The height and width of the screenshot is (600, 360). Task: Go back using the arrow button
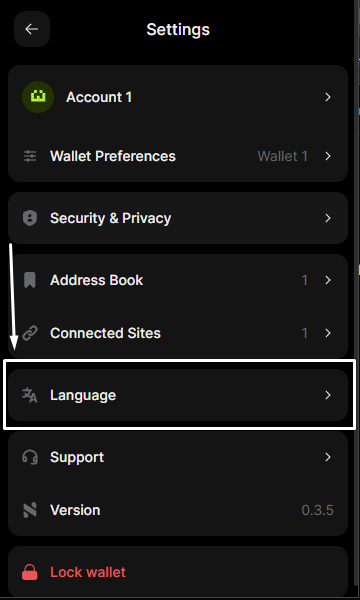(x=32, y=29)
